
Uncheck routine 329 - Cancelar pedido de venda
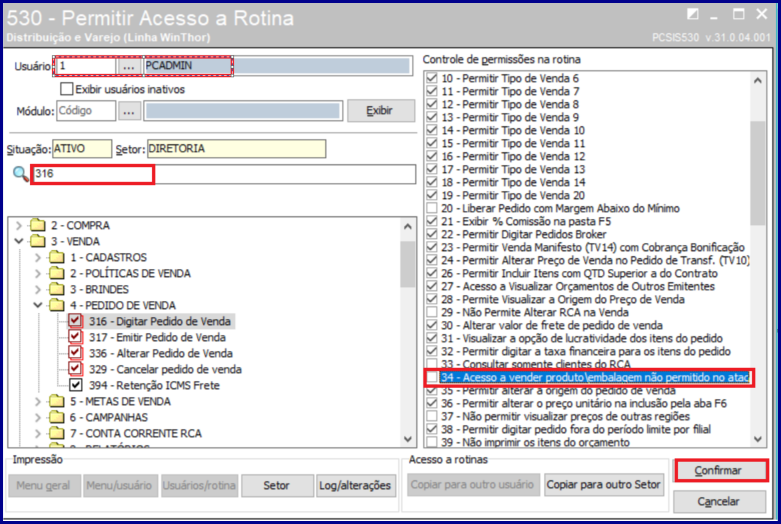point(75,369)
